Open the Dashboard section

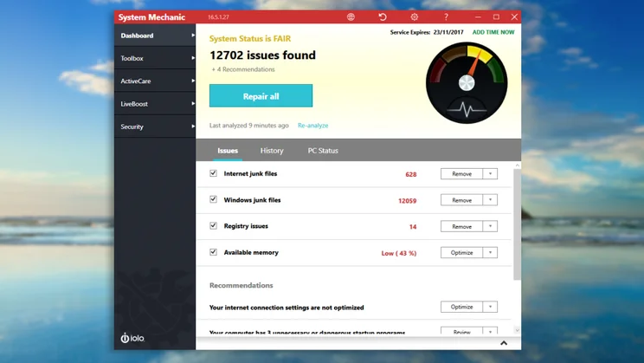155,36
